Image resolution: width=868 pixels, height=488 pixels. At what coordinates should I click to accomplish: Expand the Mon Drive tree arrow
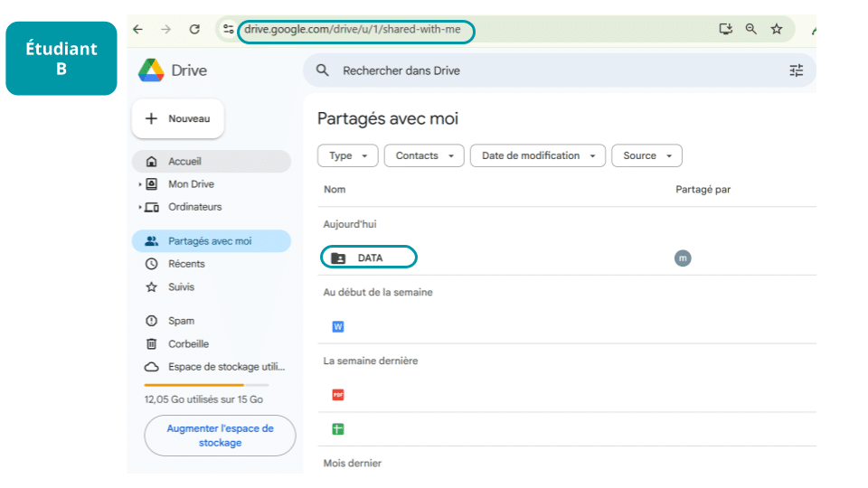pos(140,184)
